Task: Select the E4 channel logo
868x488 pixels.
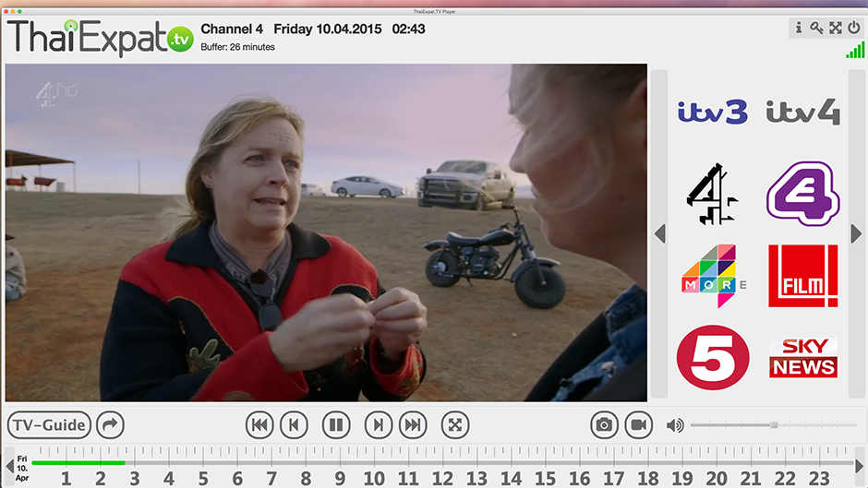Action: tap(802, 192)
